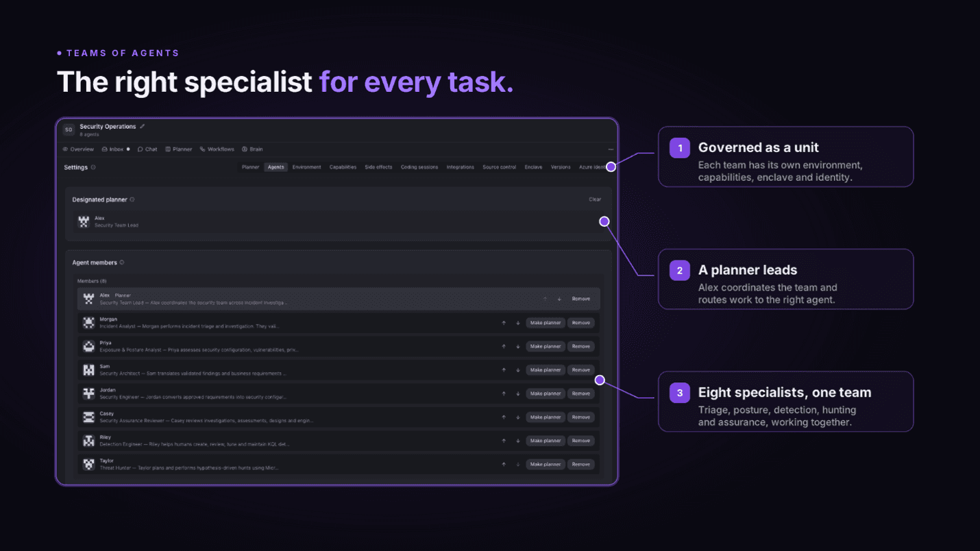Remove Morgan from members

coord(581,323)
